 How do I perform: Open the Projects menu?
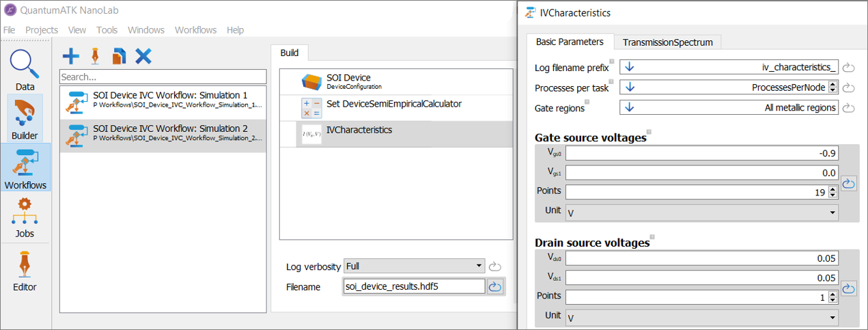pyautogui.click(x=42, y=30)
